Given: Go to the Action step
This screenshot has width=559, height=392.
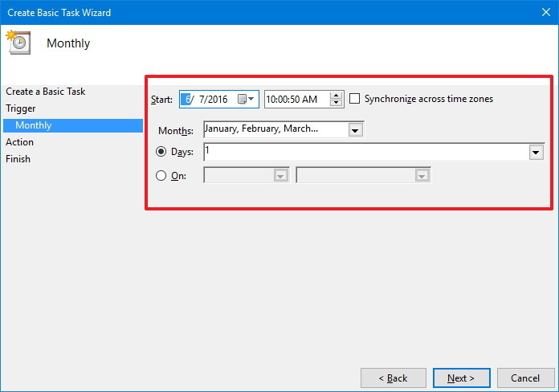Looking at the screenshot, I should 19,142.
